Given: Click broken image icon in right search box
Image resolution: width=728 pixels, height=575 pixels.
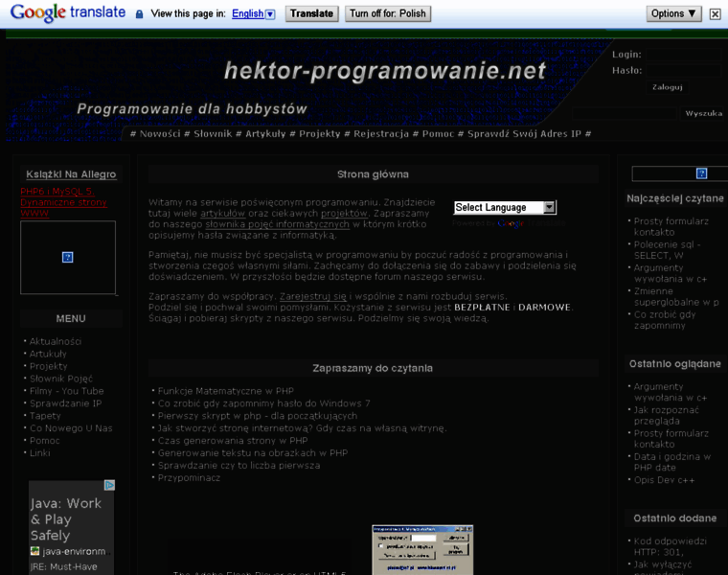Looking at the screenshot, I should tap(701, 173).
